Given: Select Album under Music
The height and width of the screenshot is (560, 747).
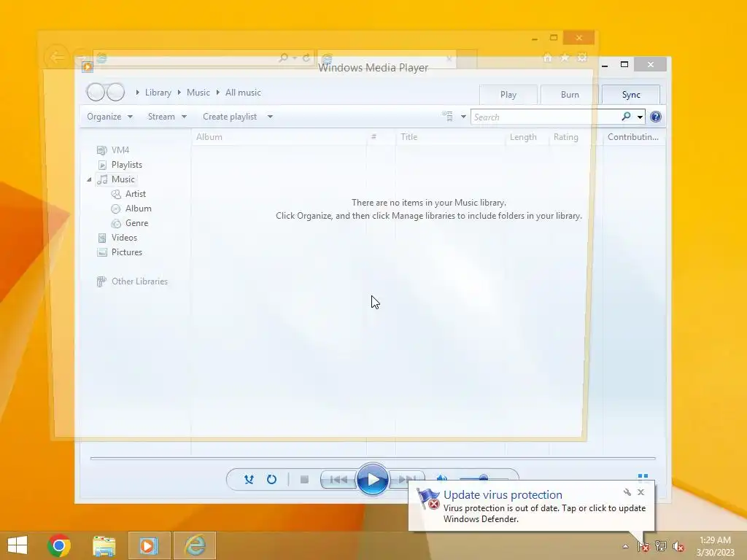Looking at the screenshot, I should (x=131, y=209).
